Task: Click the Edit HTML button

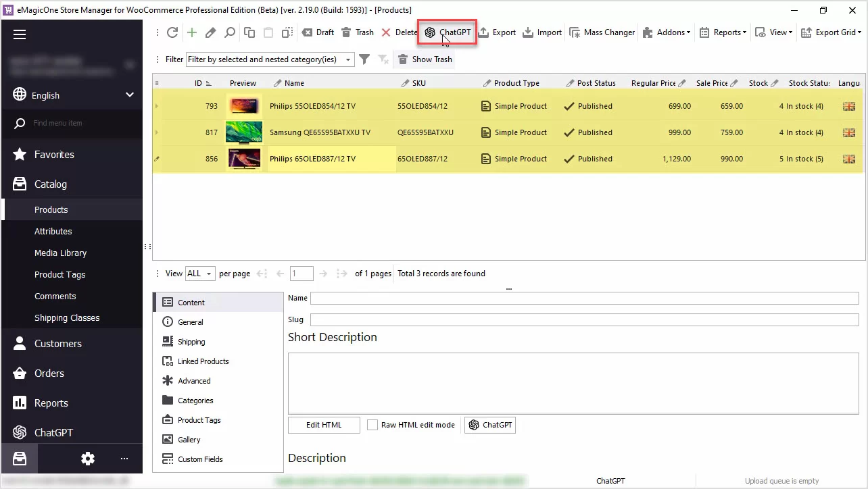Action: (x=324, y=425)
